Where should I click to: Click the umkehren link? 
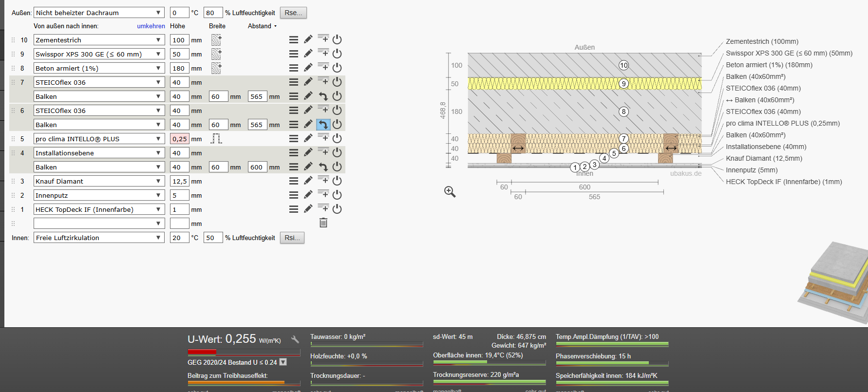tap(151, 26)
